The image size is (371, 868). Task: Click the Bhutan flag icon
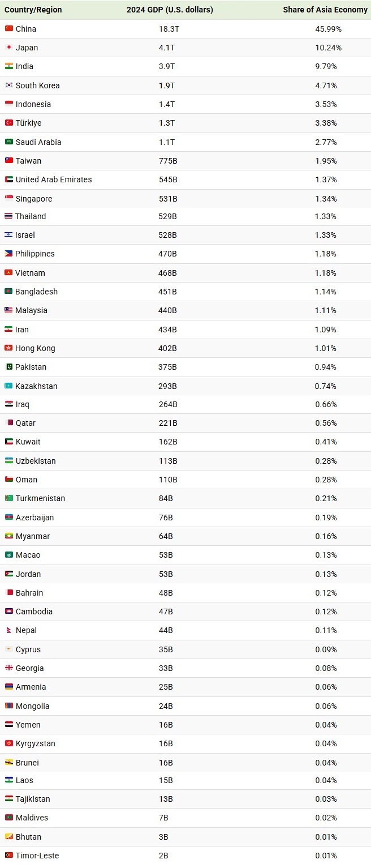tap(8, 837)
